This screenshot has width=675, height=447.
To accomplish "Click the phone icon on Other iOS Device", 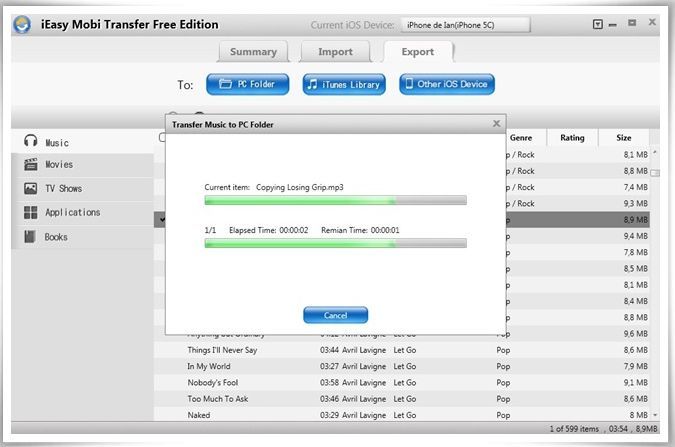I will (409, 83).
